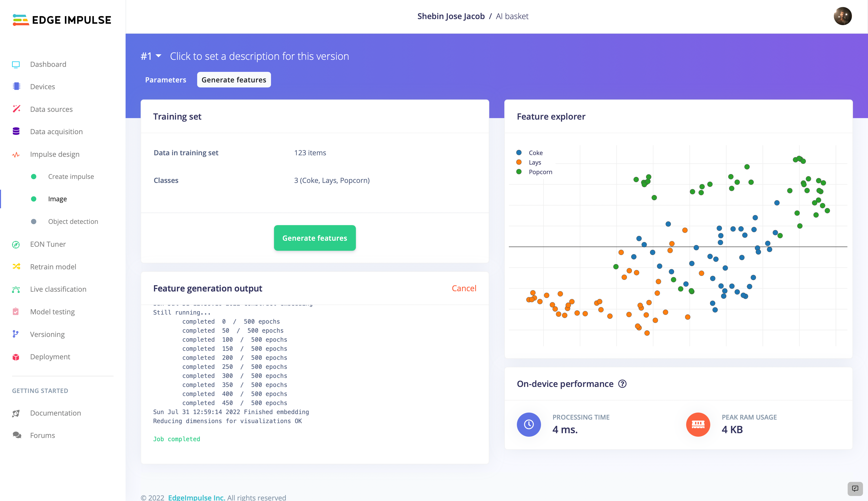Set a description for this version
Image resolution: width=868 pixels, height=501 pixels.
259,56
